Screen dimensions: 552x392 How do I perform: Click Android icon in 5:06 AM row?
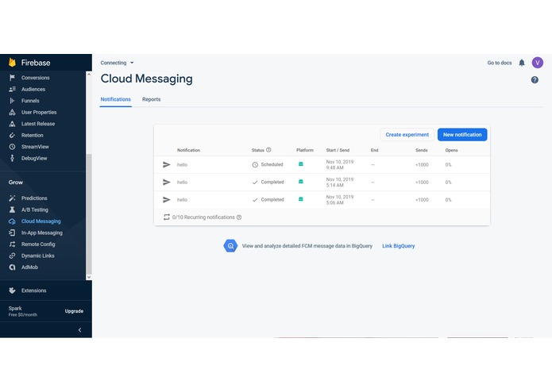click(301, 199)
